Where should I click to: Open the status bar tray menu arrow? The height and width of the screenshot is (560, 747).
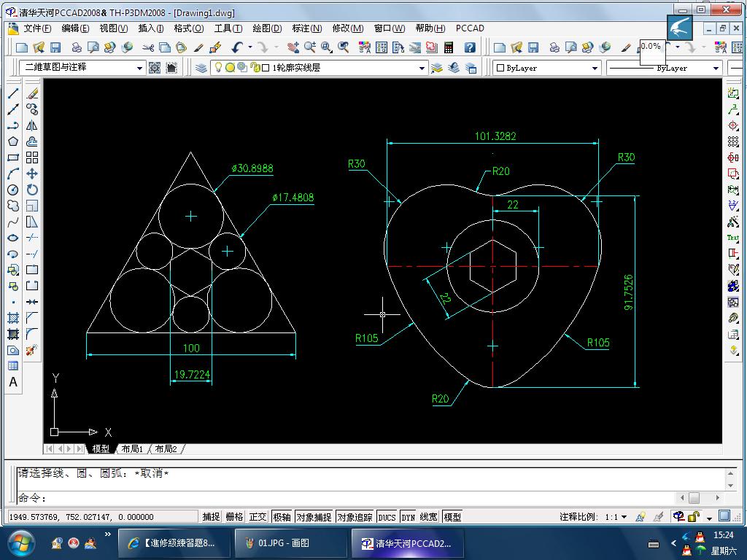coord(709,518)
